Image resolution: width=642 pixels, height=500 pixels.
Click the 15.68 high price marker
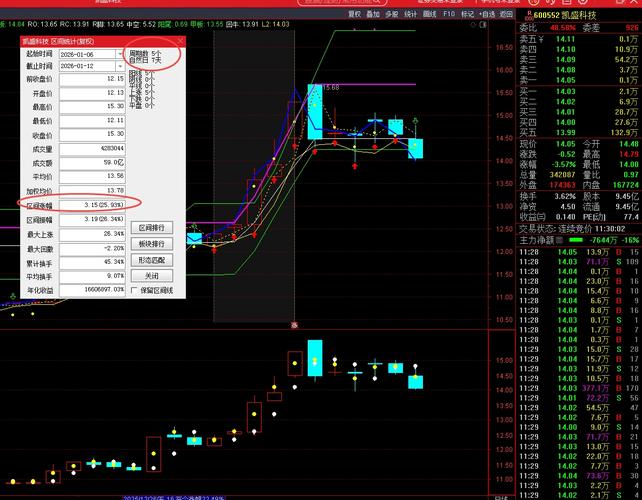[330, 87]
